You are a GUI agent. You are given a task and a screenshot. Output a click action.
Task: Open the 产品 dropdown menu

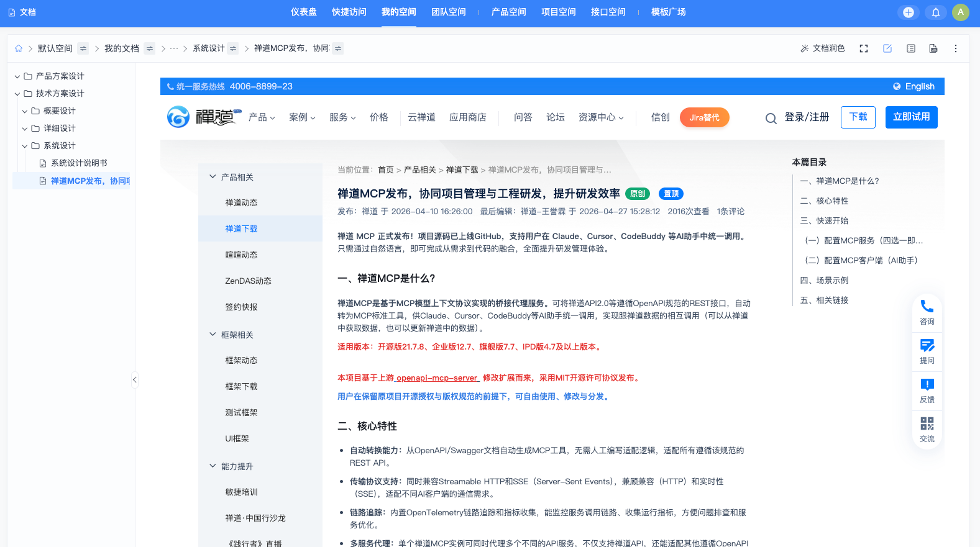262,117
